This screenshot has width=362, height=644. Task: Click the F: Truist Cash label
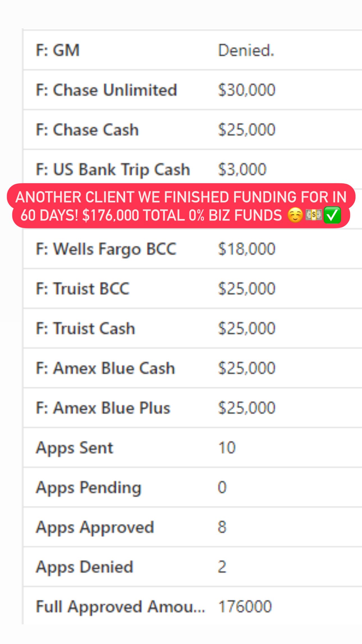[86, 329]
